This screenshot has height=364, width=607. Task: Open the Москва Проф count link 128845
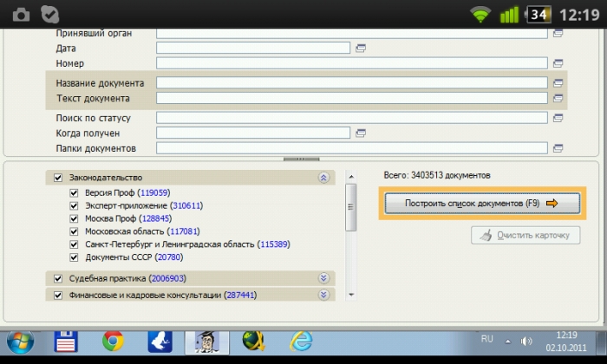point(155,218)
